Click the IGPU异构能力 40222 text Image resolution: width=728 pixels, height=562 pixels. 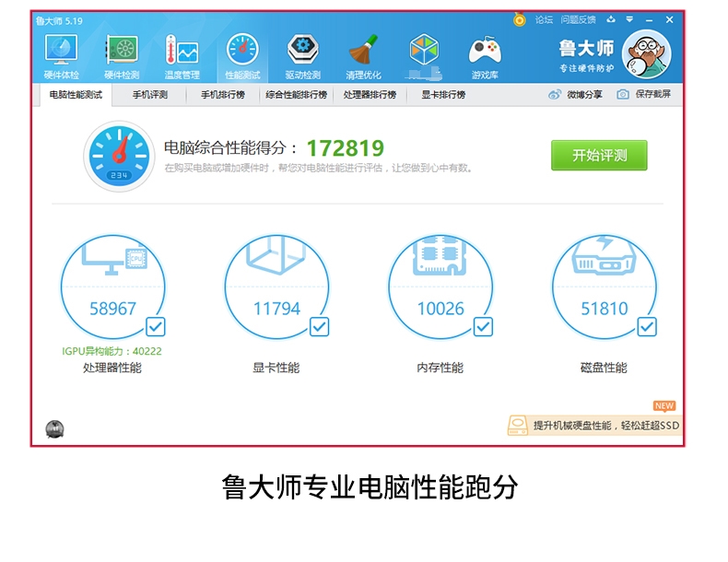point(112,351)
